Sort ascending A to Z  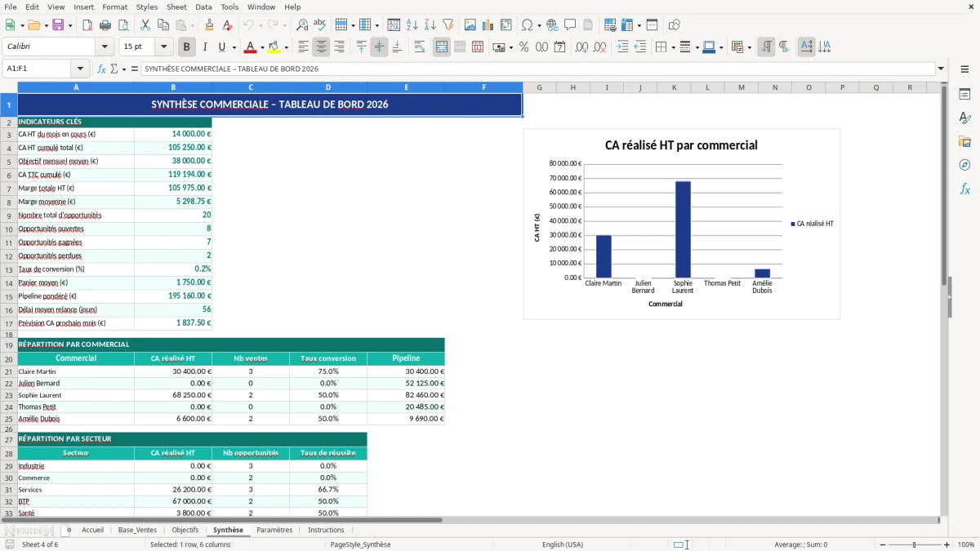click(412, 25)
